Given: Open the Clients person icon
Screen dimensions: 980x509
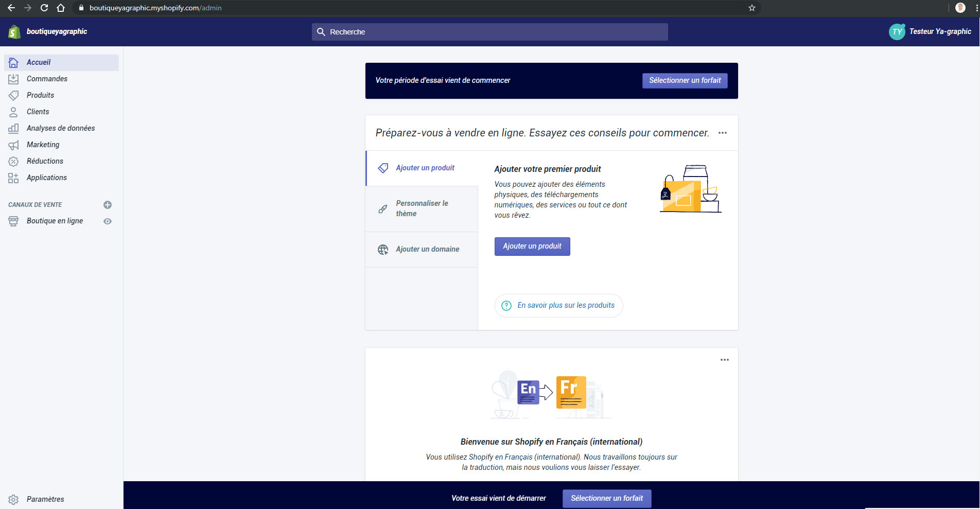Looking at the screenshot, I should click(13, 112).
